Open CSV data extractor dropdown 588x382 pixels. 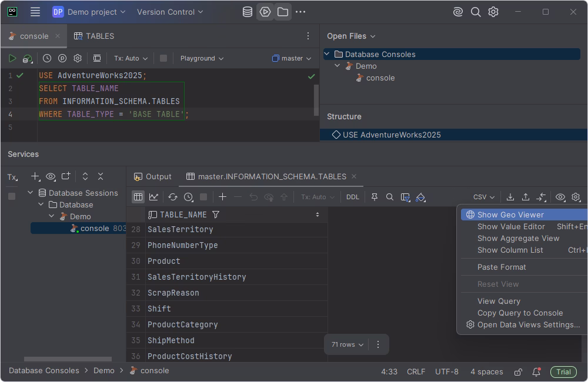point(484,197)
